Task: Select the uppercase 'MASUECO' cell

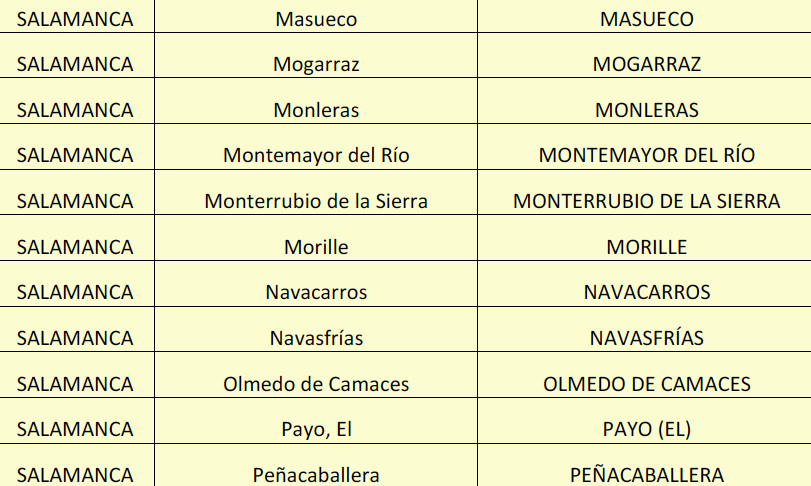Action: point(646,19)
